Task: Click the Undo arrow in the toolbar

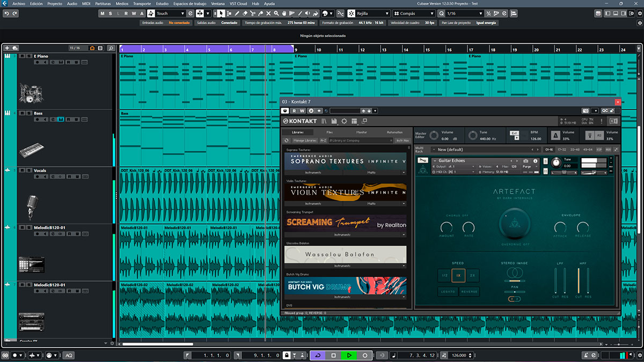Action: click(6, 13)
